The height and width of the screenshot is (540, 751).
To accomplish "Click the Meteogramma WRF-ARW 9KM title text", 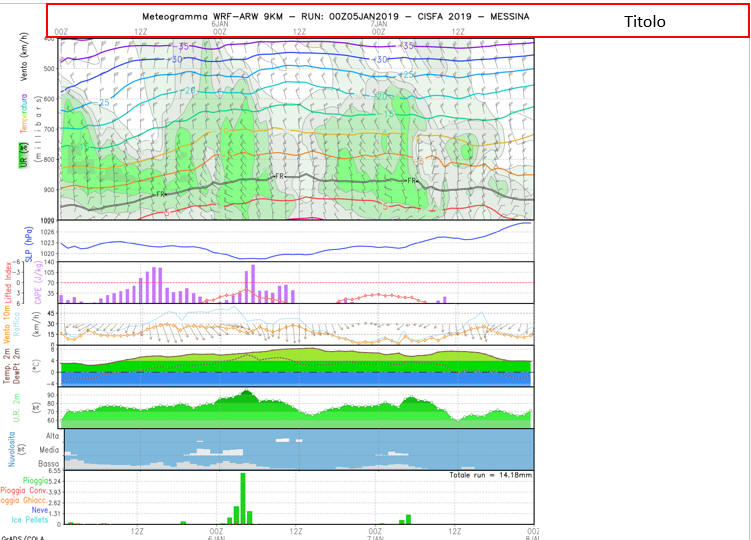I will point(335,16).
